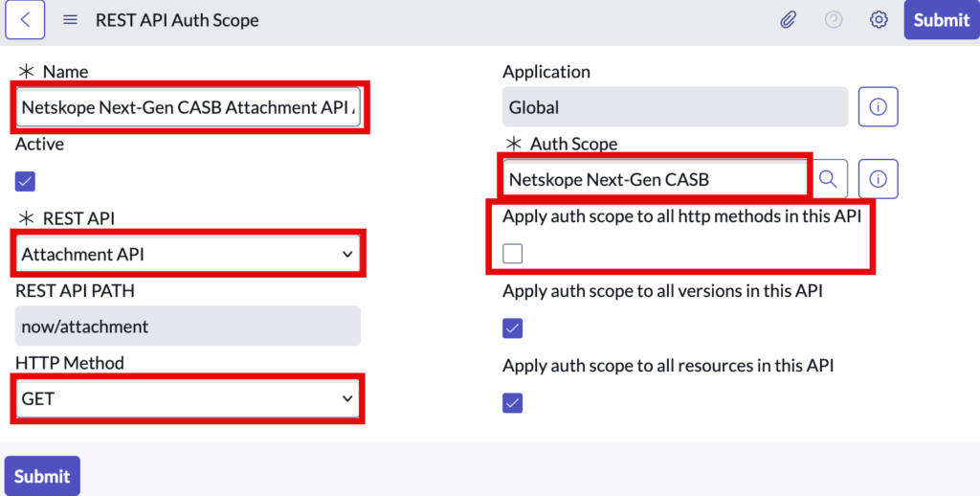Screen dimensions: 980x496
Task: Open the REST API dropdown showing Attachment API
Action: [188, 254]
